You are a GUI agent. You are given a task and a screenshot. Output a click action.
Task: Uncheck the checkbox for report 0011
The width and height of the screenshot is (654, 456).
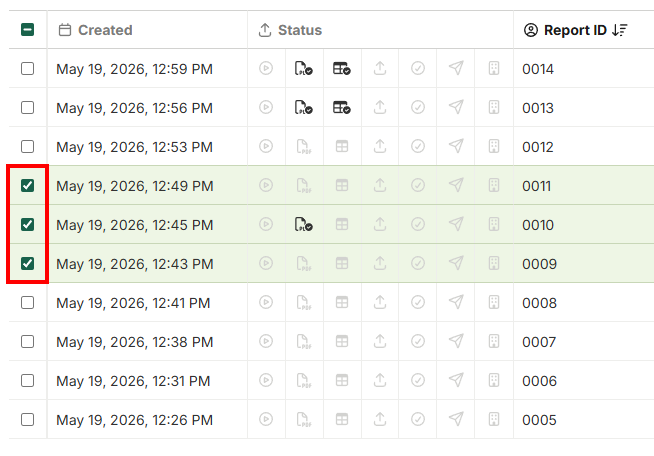(28, 186)
